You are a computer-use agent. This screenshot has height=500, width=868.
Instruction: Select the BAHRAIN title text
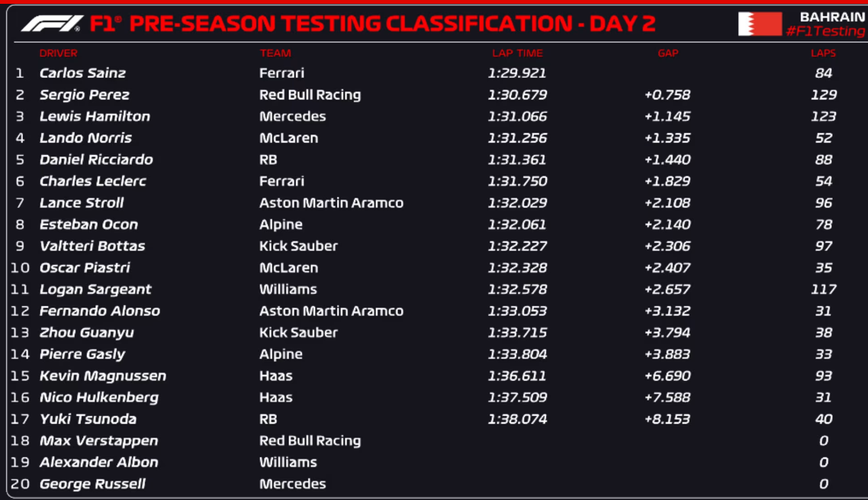click(832, 16)
